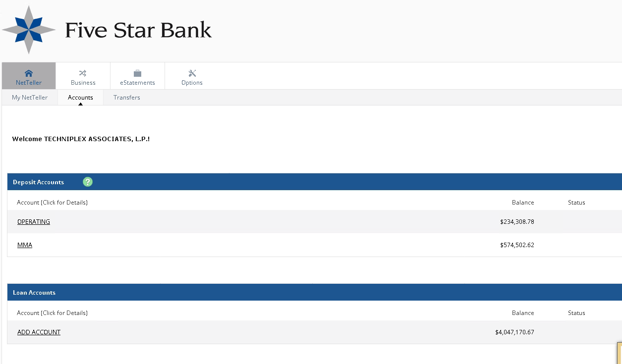This screenshot has height=364, width=622.
Task: Open the Options tools icon
Action: tap(192, 73)
